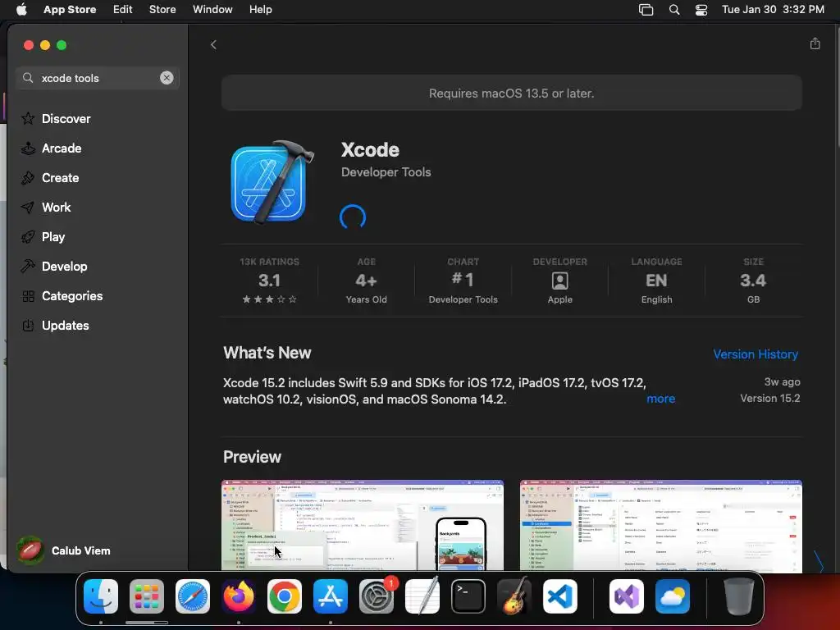Click the share icon at top right
Image resolution: width=840 pixels, height=630 pixels.
(815, 43)
